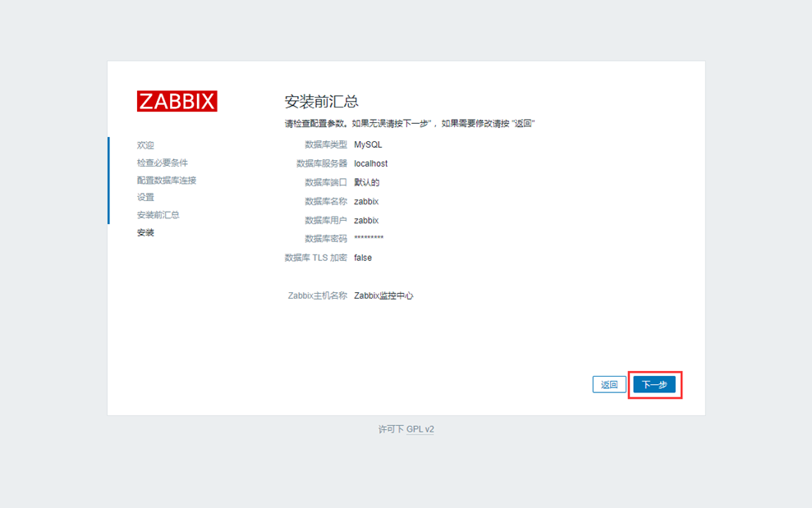
Task: Click the 数据库用户 label
Action: click(326, 221)
